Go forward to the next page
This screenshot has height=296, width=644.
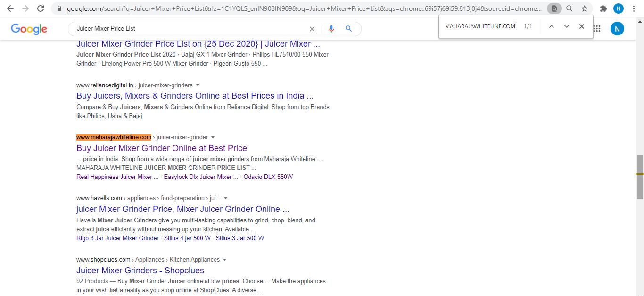coord(25,8)
